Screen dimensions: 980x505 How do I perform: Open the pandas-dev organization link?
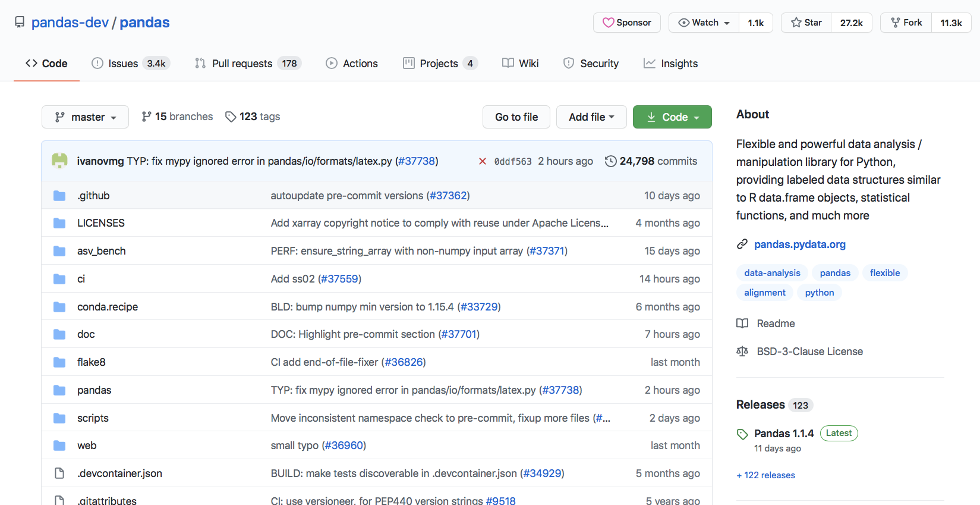[70, 23]
